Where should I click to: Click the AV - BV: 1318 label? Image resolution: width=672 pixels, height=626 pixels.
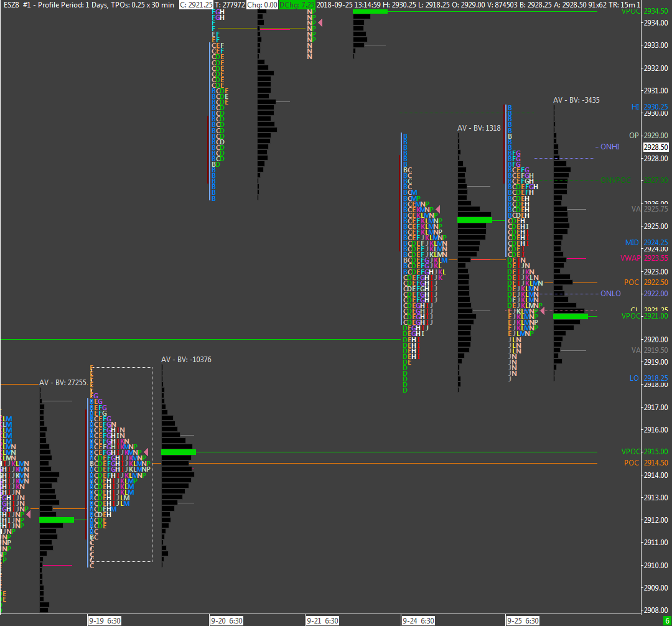(478, 128)
